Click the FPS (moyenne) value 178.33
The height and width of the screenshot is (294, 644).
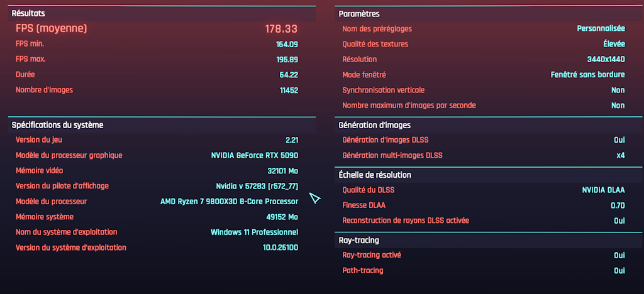click(281, 29)
